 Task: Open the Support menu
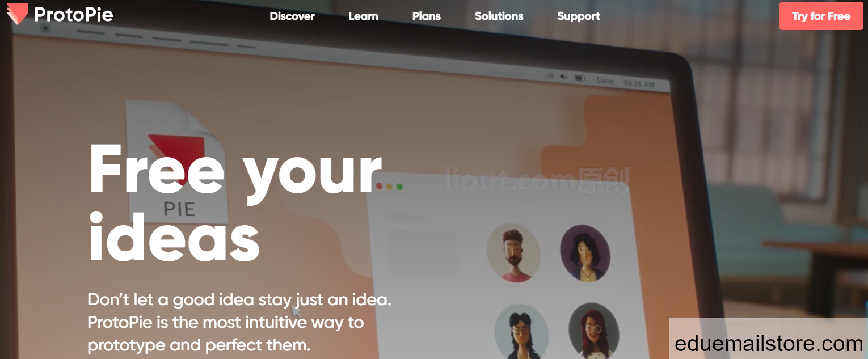(578, 16)
